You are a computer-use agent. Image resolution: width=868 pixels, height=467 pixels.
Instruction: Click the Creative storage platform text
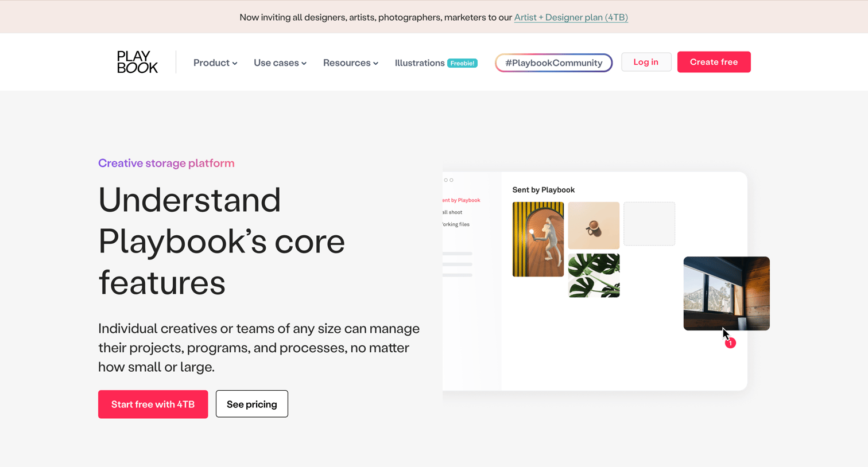(x=166, y=163)
